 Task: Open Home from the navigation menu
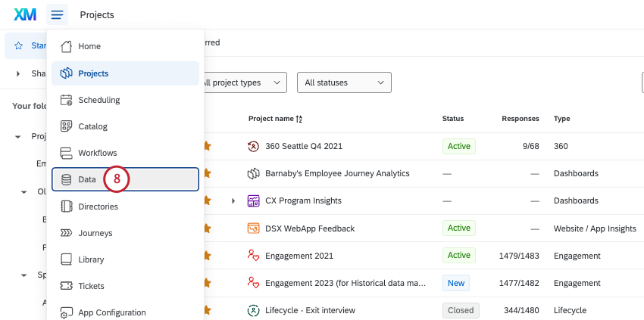[89, 47]
